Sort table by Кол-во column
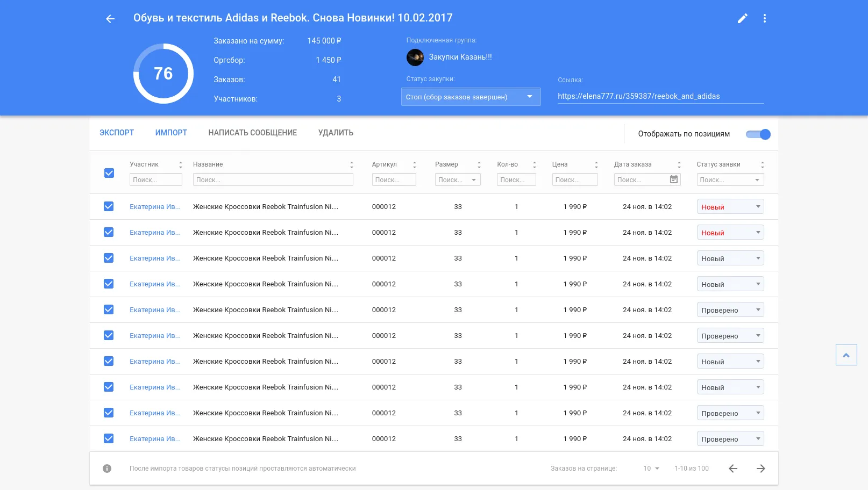868x490 pixels. click(x=535, y=165)
